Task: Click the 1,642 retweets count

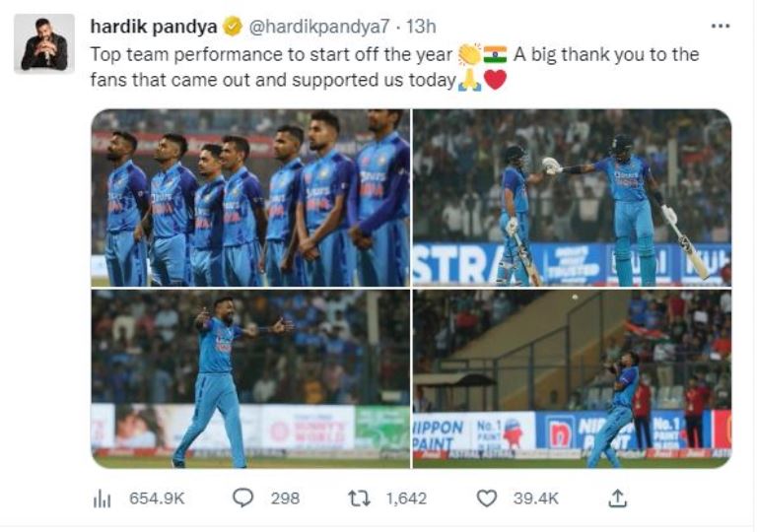Action: click(x=406, y=499)
